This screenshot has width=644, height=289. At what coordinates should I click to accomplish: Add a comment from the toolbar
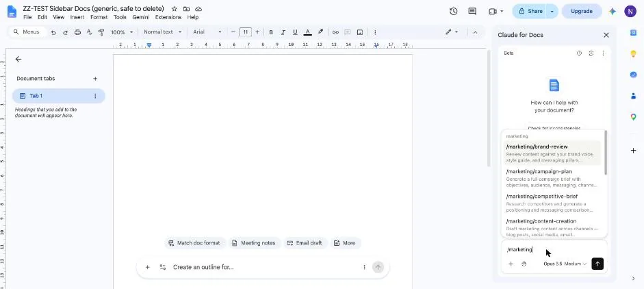point(348,32)
